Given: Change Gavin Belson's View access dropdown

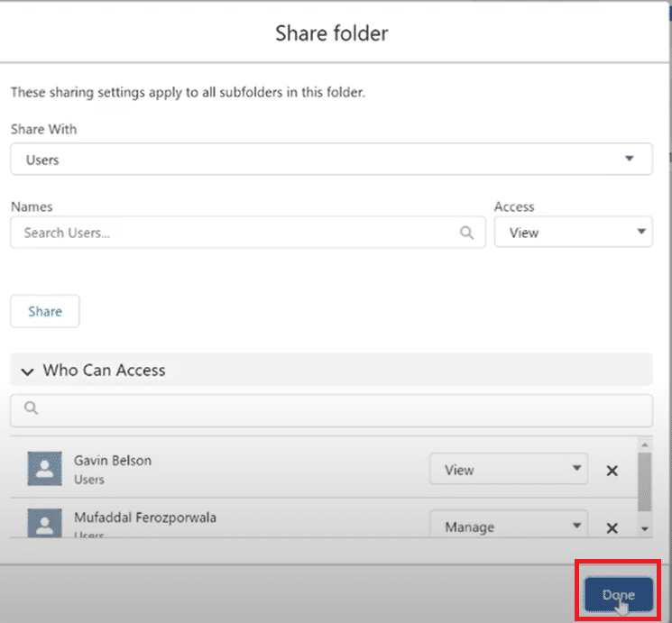Looking at the screenshot, I should [x=509, y=469].
